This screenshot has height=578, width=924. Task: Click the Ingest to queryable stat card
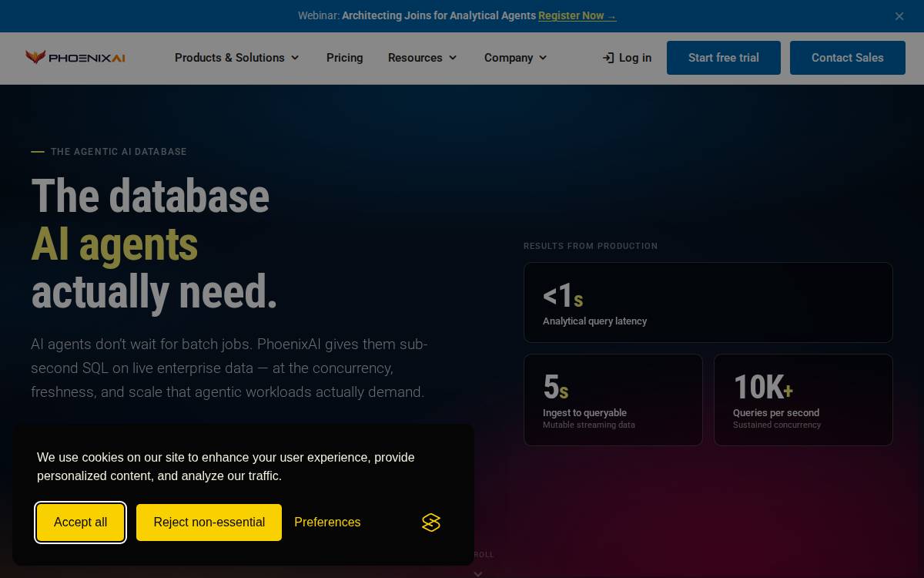pyautogui.click(x=613, y=400)
